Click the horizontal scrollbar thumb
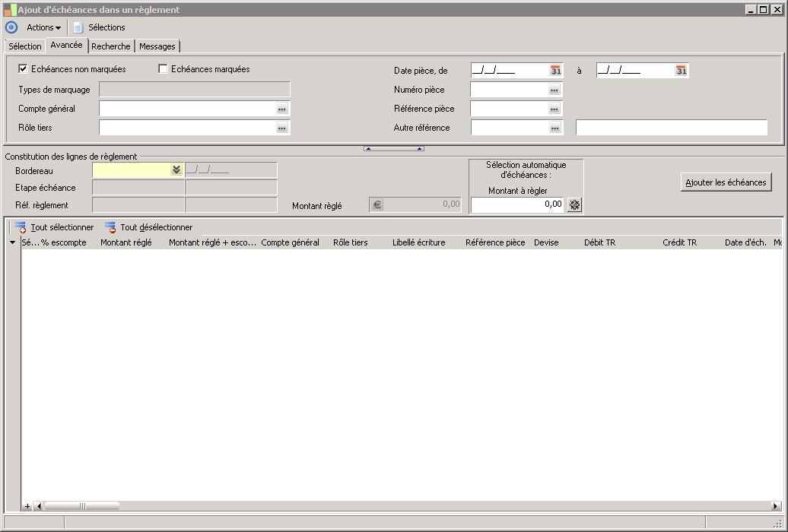This screenshot has width=788, height=532. pos(82,506)
